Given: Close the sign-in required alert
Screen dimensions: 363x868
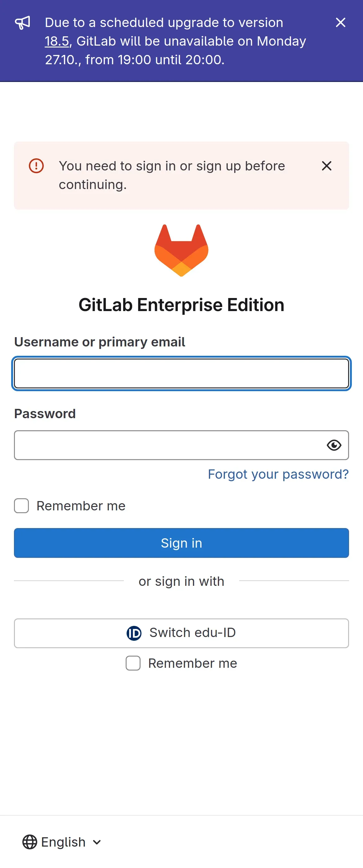Looking at the screenshot, I should 326,166.
